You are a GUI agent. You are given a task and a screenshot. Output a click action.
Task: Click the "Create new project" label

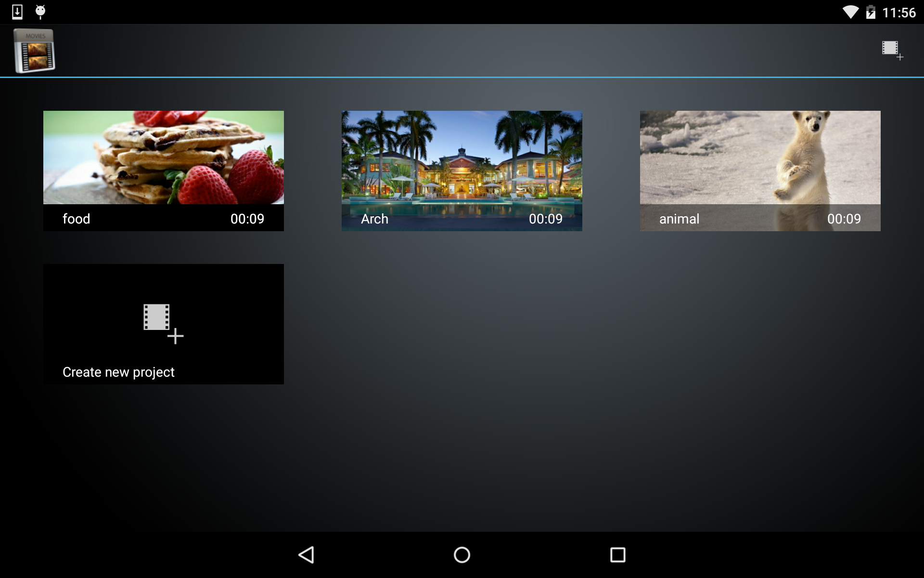click(118, 372)
